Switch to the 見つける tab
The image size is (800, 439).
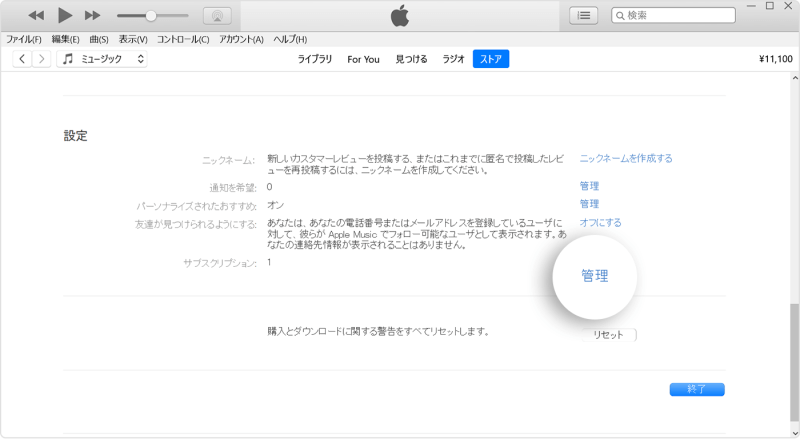tap(411, 59)
